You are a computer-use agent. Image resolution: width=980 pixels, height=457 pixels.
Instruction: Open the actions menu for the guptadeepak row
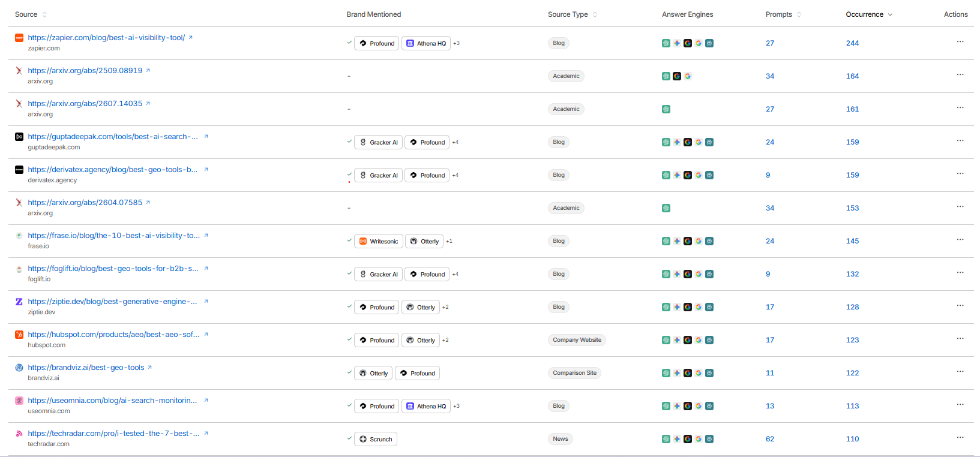960,141
